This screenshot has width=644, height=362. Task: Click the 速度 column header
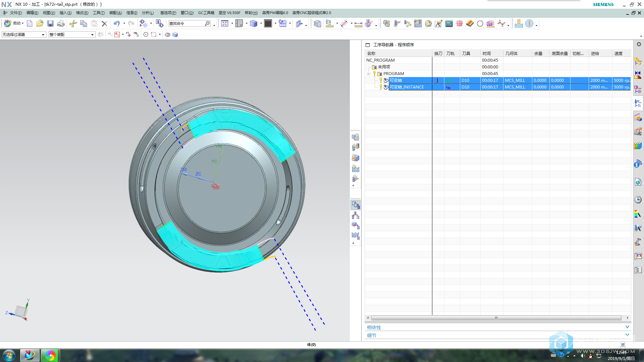click(622, 53)
